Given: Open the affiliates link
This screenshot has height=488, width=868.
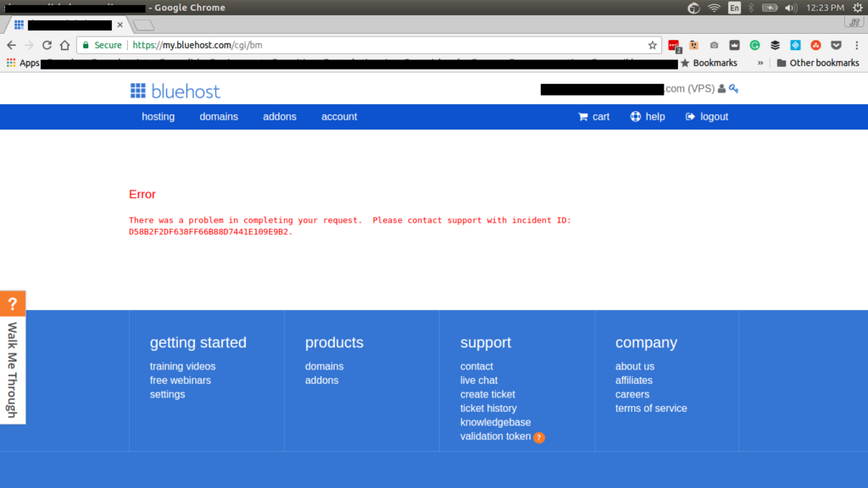Looking at the screenshot, I should tap(634, 380).
